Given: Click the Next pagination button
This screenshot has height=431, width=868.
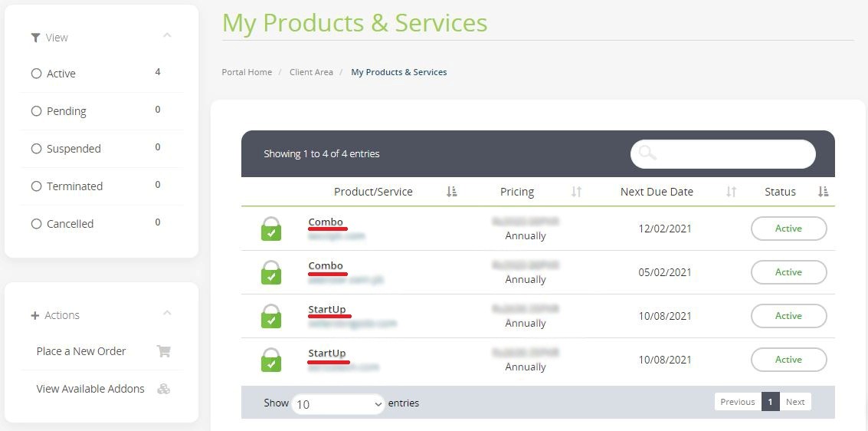Looking at the screenshot, I should tap(795, 402).
